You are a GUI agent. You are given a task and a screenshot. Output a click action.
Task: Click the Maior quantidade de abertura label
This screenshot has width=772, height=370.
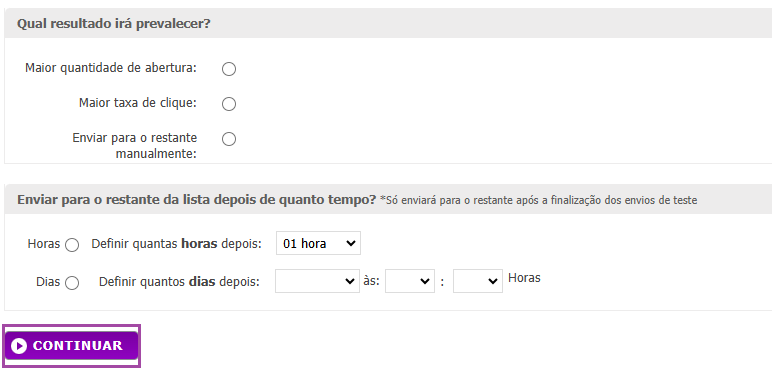(111, 68)
